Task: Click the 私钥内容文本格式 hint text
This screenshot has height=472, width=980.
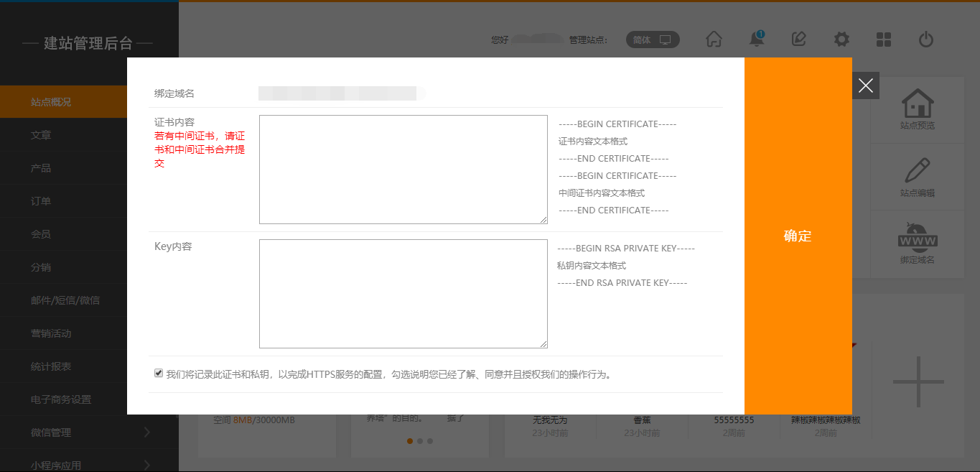Action: point(592,266)
